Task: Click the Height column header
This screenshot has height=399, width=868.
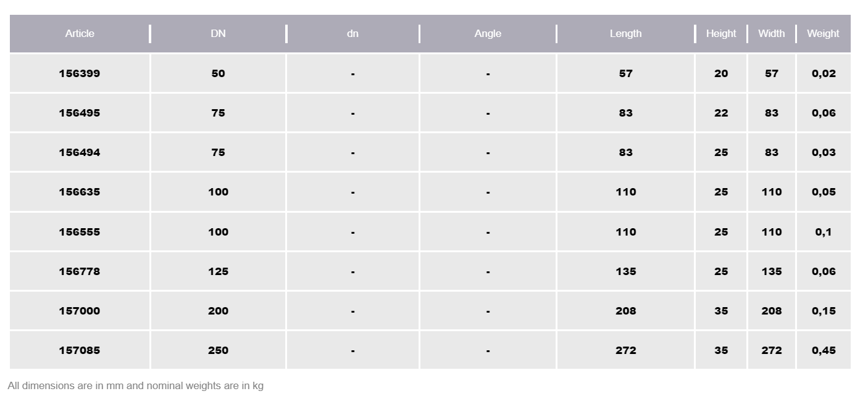Action: pos(721,34)
